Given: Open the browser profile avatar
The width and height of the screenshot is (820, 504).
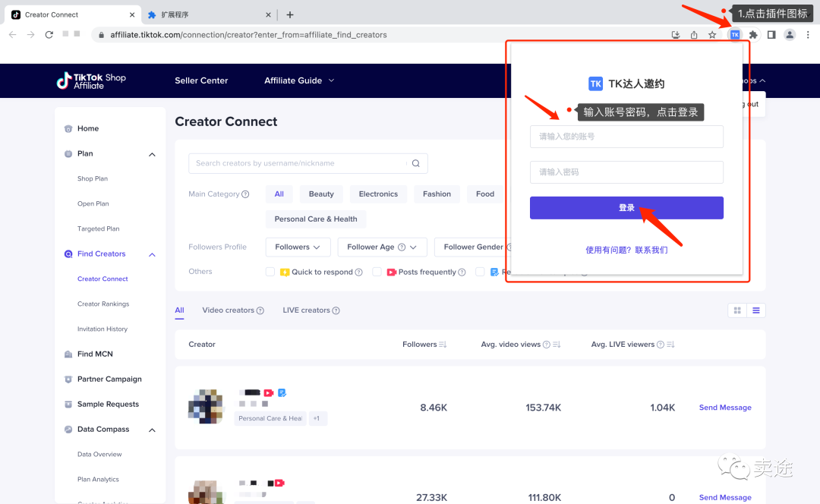Looking at the screenshot, I should click(x=790, y=34).
